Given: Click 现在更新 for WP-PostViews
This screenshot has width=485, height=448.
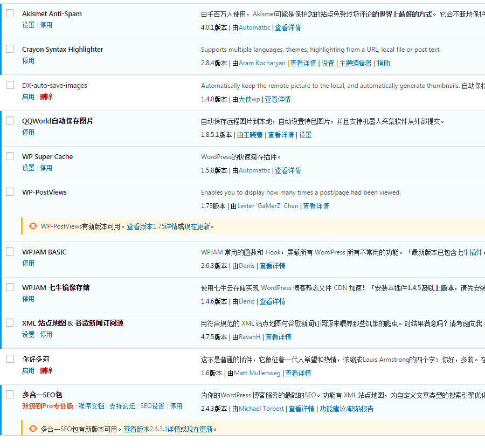Looking at the screenshot, I should click(197, 226).
